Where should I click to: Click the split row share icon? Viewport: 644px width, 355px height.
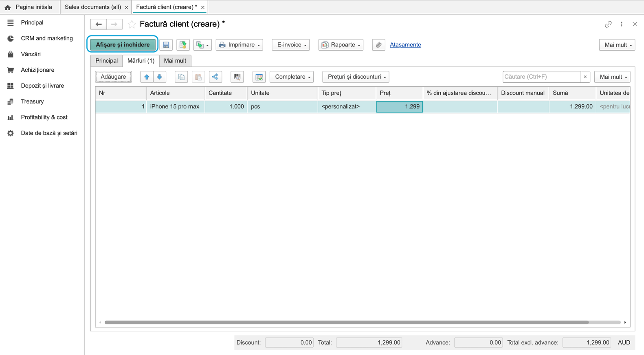point(215,77)
